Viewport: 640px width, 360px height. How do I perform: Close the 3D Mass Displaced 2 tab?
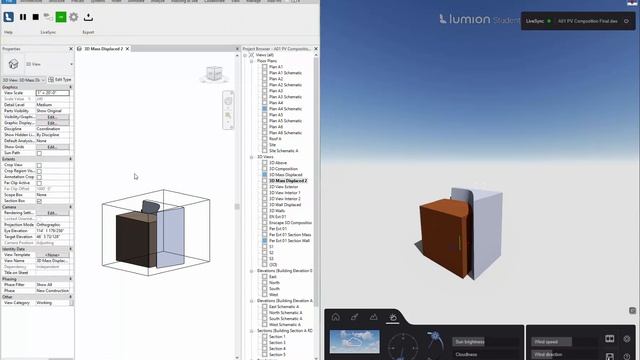[x=127, y=49]
